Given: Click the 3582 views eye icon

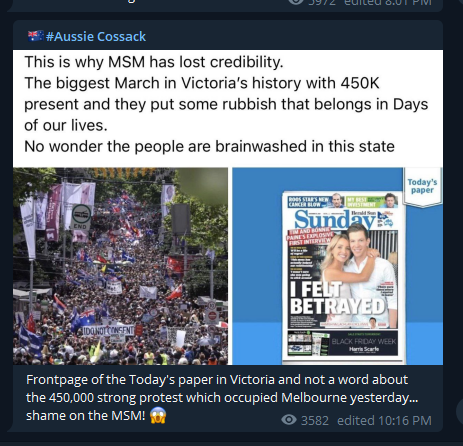Looking at the screenshot, I should 289,420.
